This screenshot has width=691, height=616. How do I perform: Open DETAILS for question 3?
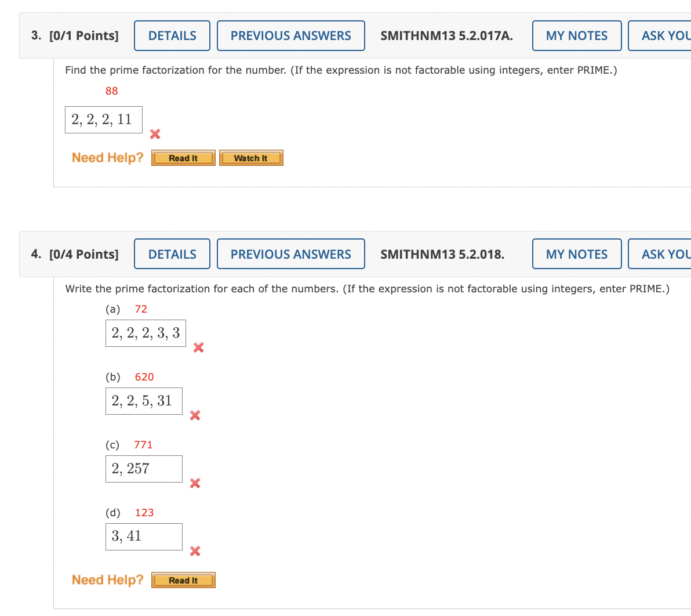pos(172,36)
